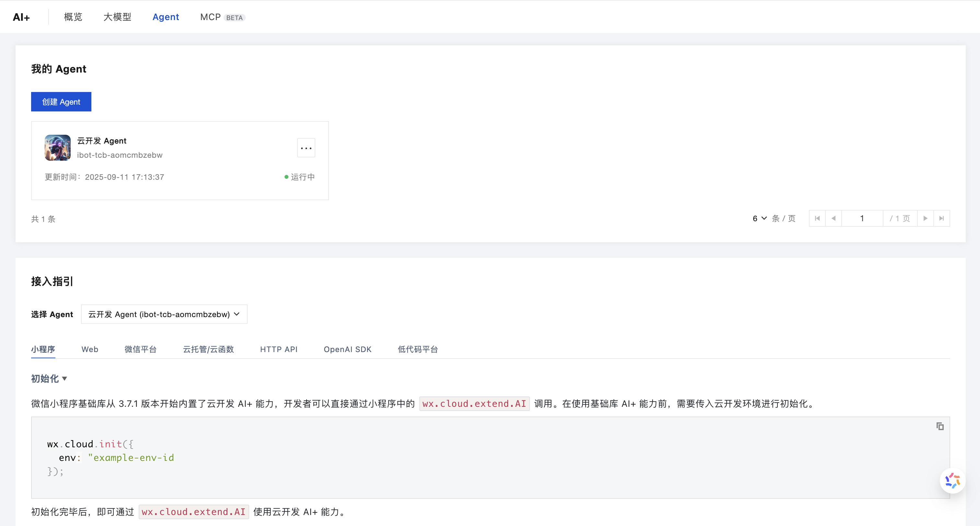Viewport: 980px width, 526px height.
Task: Click wx.cloud.extend.AI code after 初始化完毕后
Action: [194, 511]
